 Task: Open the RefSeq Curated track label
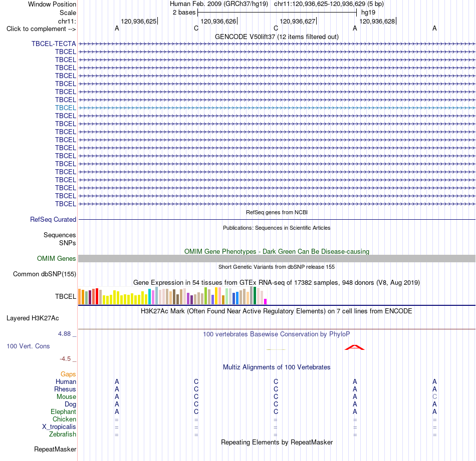click(53, 220)
